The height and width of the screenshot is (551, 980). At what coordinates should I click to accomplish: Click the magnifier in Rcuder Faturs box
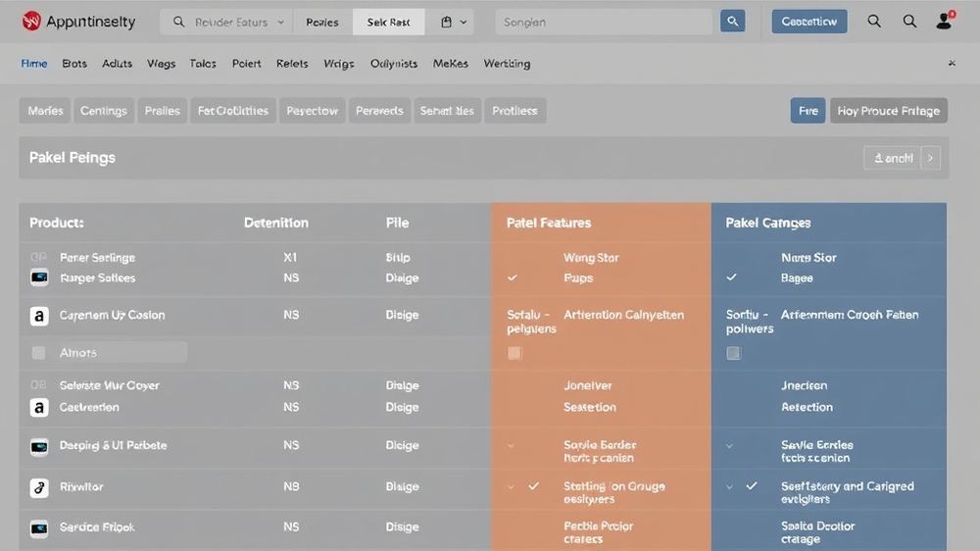pos(178,22)
